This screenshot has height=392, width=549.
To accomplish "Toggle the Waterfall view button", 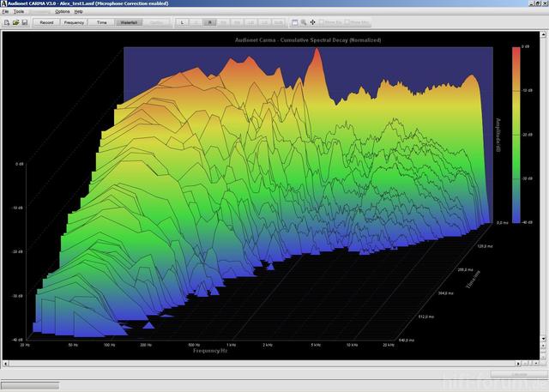I will [x=129, y=21].
